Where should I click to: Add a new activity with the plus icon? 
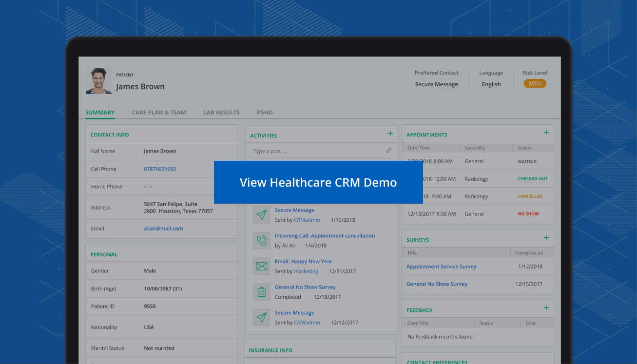pos(390,133)
